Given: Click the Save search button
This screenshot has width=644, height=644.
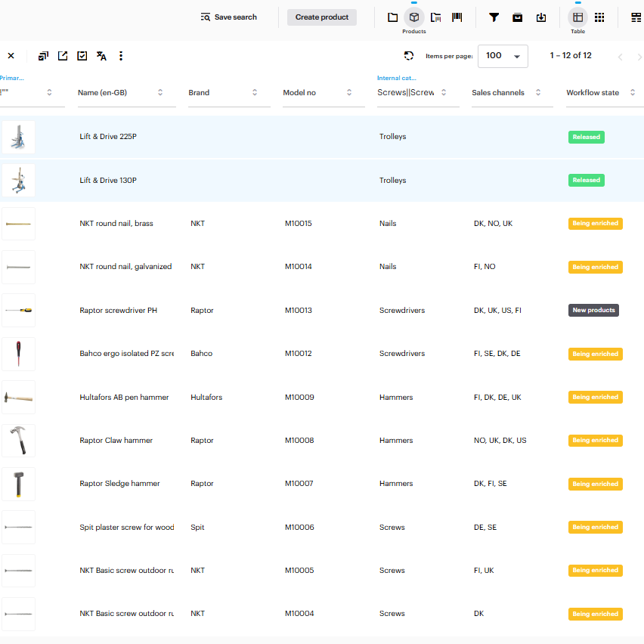Looking at the screenshot, I should (228, 17).
